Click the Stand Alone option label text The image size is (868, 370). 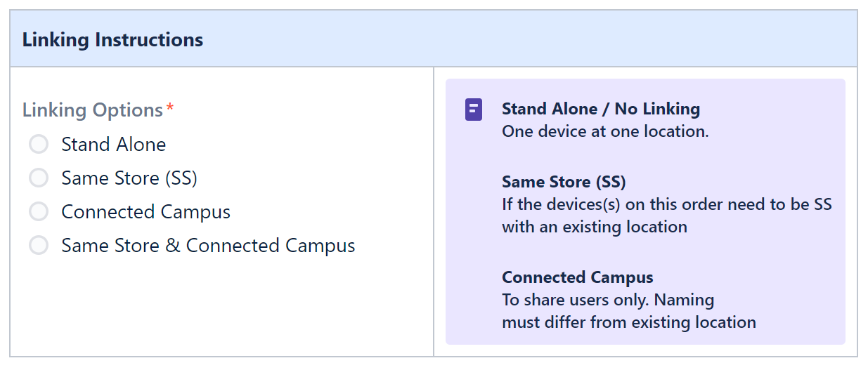pyautogui.click(x=114, y=145)
